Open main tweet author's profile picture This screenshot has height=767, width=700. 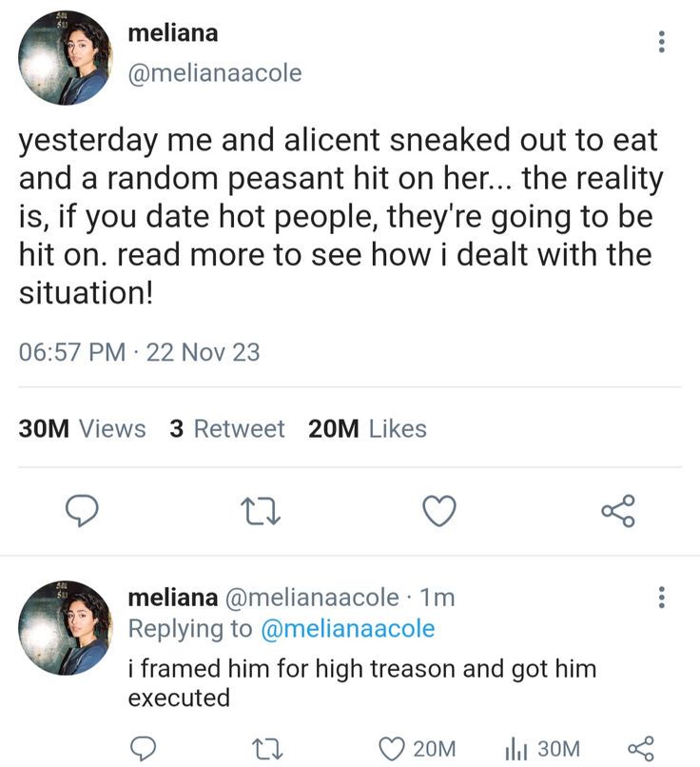[65, 58]
